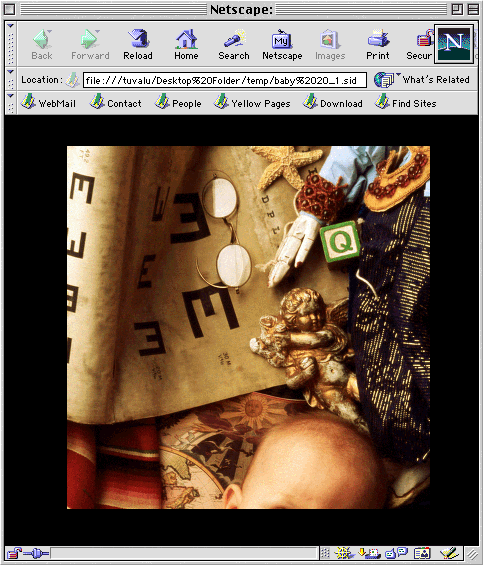
Task: Collapse the location toolbar via its arrow
Action: click(x=10, y=72)
